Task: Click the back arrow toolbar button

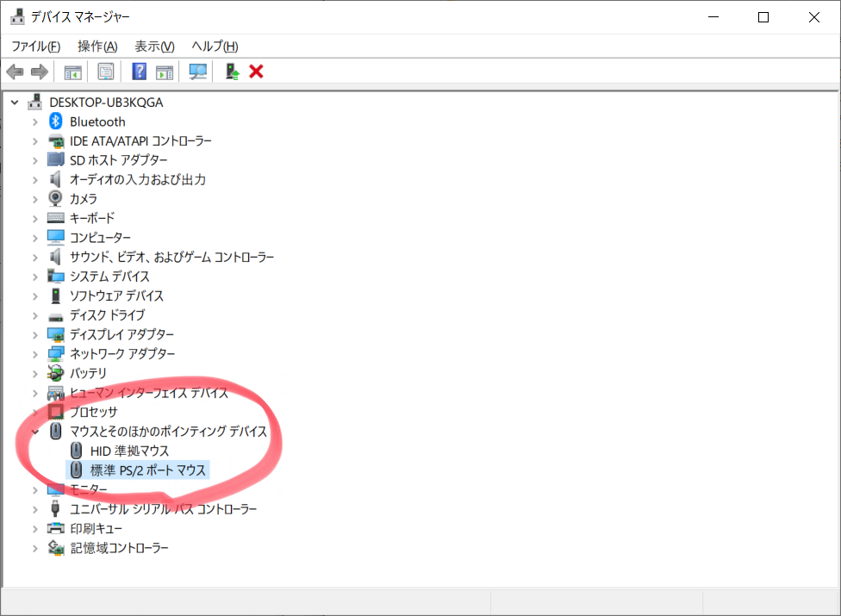Action: tap(15, 72)
